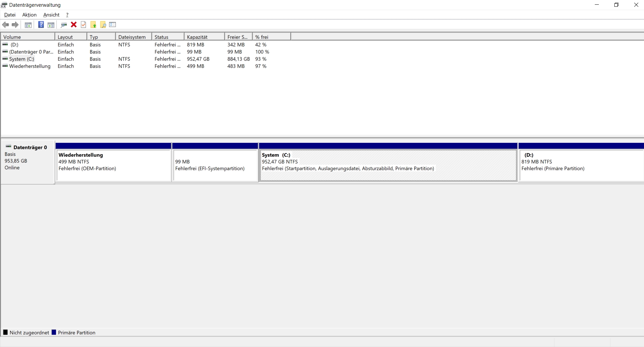Open Help via blue question mark icon
This screenshot has width=644, height=347.
pyautogui.click(x=41, y=25)
